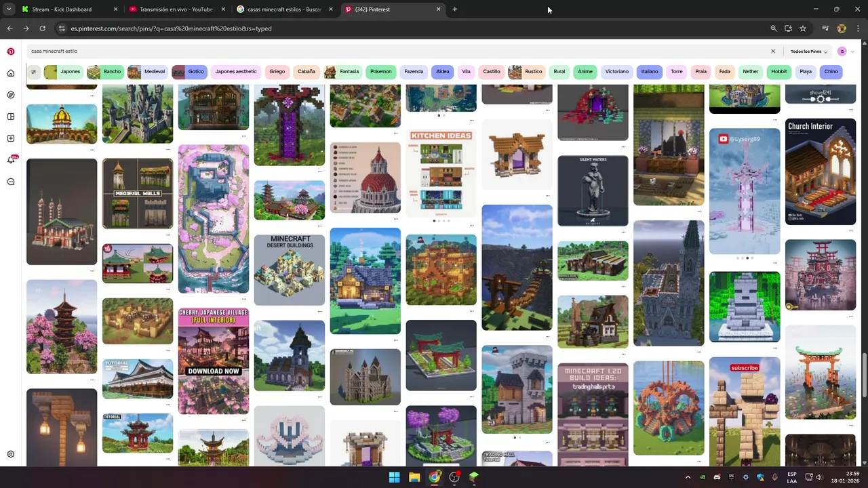Select the Victoriano chip

(x=617, y=72)
